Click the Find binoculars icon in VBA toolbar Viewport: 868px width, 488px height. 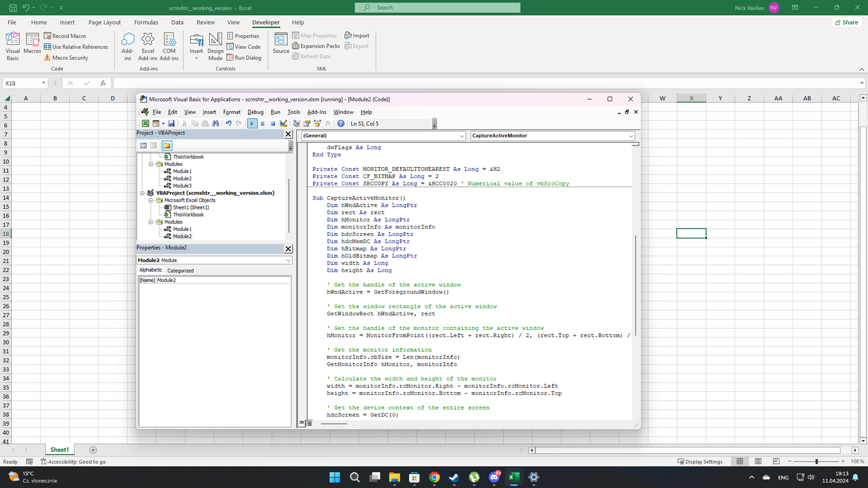(x=216, y=124)
